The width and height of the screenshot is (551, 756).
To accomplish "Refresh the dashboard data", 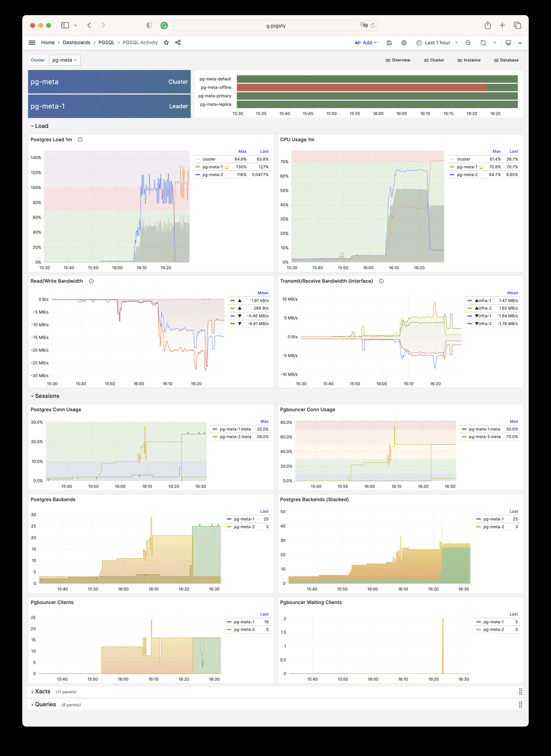I will [x=484, y=43].
